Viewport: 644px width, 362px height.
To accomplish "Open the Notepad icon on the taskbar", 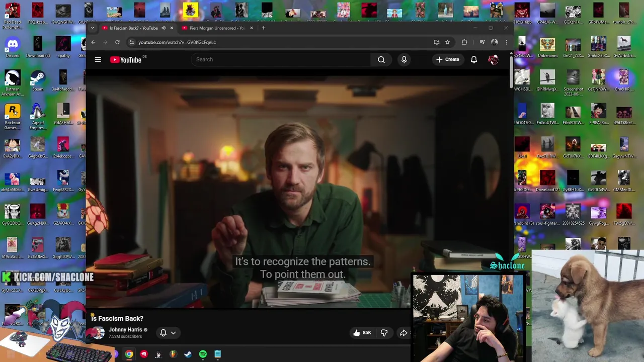I will tap(217, 354).
